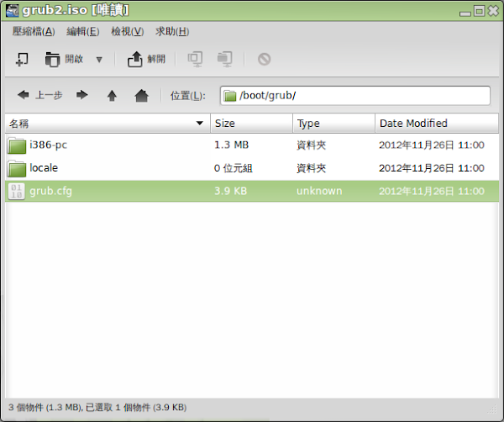The height and width of the screenshot is (422, 504).
Task: Click date modified of locale row
Action: (x=432, y=168)
